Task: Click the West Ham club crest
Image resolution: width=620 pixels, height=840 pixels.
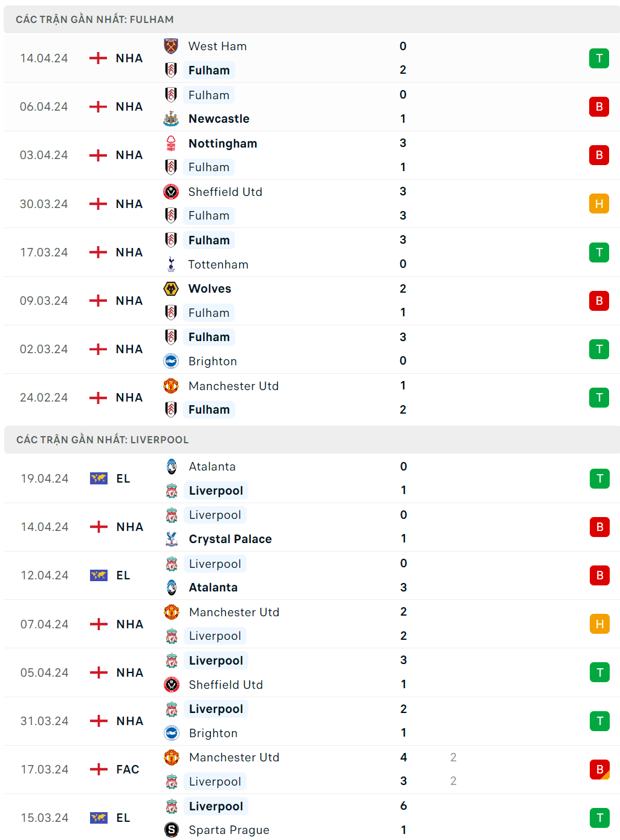Action: click(x=171, y=46)
